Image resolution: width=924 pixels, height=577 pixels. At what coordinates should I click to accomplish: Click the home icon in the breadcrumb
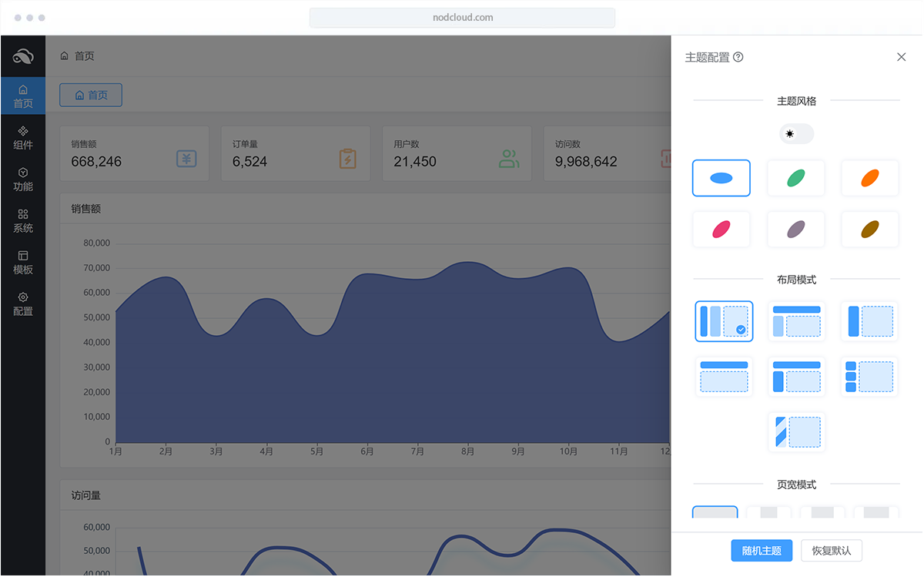click(65, 56)
